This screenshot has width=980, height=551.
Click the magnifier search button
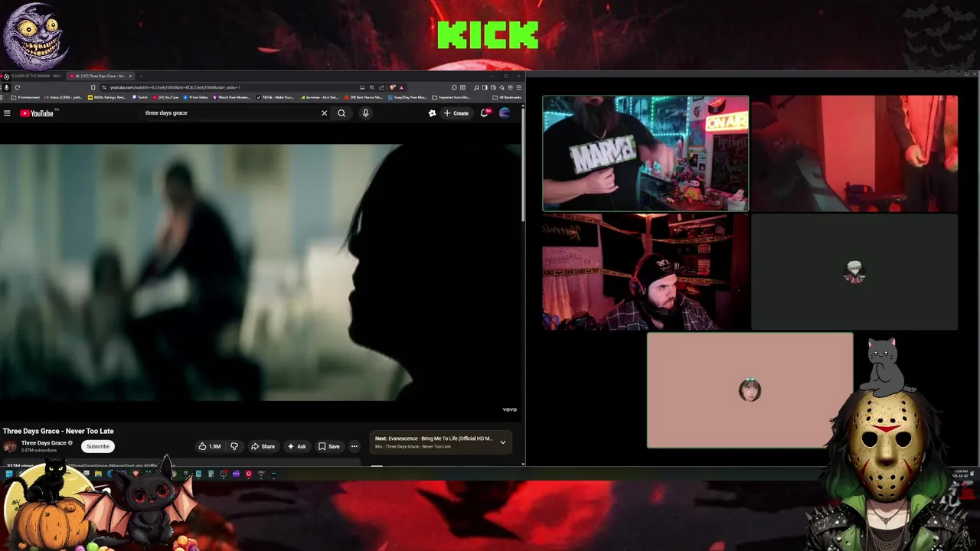click(x=341, y=113)
